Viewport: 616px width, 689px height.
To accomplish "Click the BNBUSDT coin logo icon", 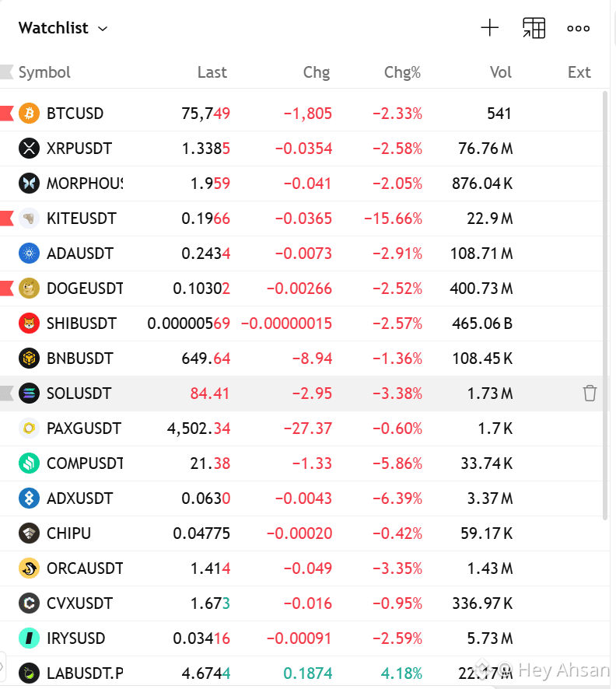I will point(29,358).
